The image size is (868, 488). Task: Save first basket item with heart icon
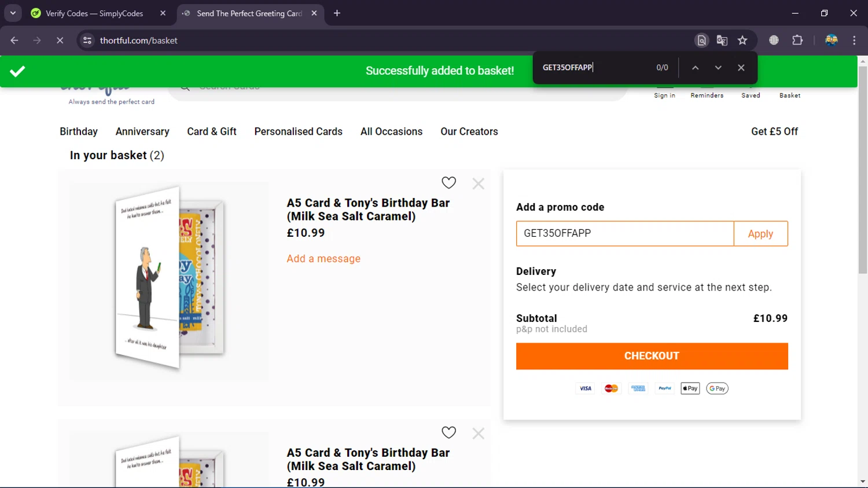(x=448, y=183)
